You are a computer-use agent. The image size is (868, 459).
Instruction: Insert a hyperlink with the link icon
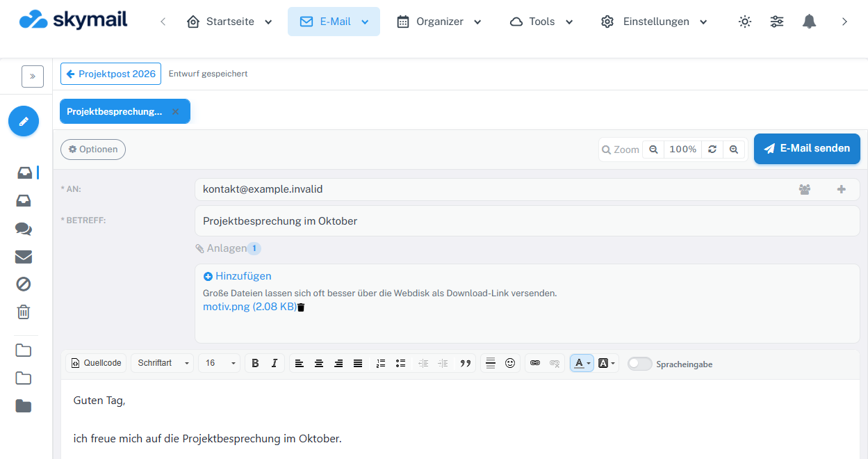click(534, 363)
